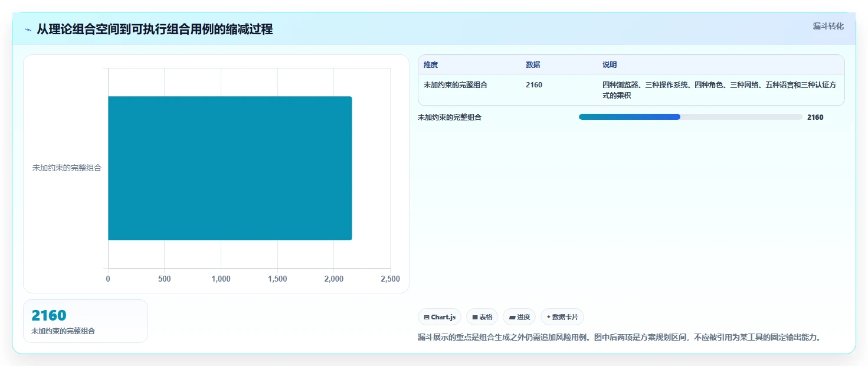Click the 维度 table column header

[431, 65]
